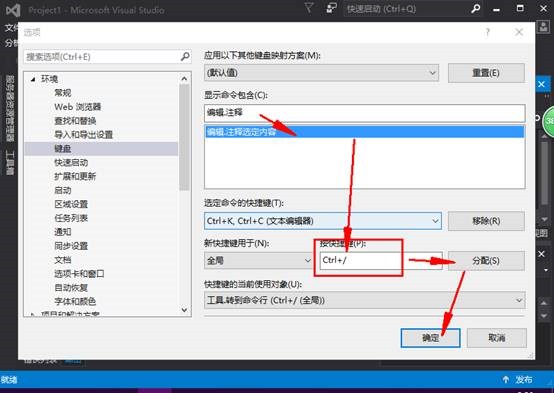Click the Visual Studio logo icon
554x393 pixels.
13,10
